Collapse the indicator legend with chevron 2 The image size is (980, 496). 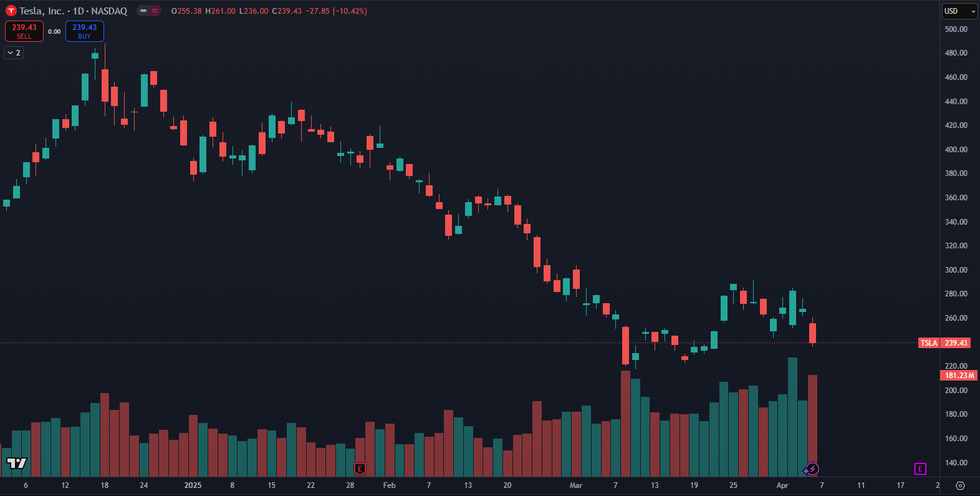pos(14,53)
